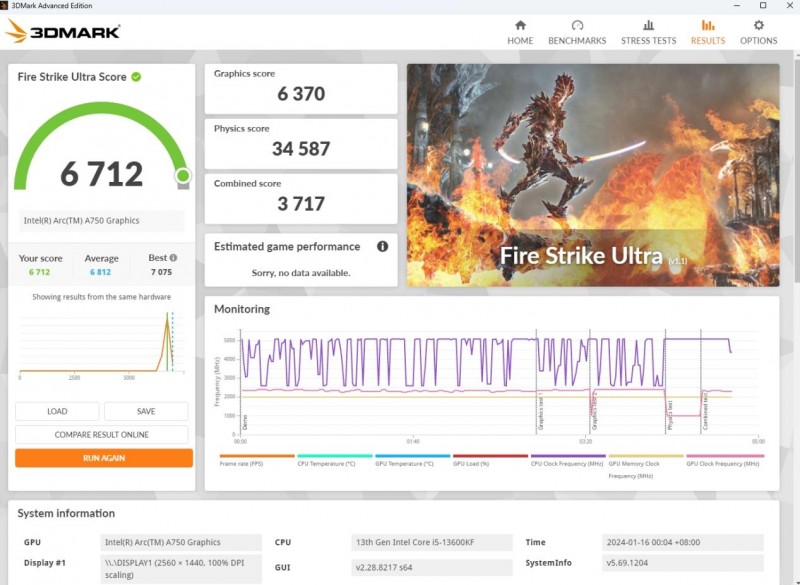Viewport: 800px width, 585px height.
Task: Toggle GPU Clock Frequency legend series
Action: (724, 460)
